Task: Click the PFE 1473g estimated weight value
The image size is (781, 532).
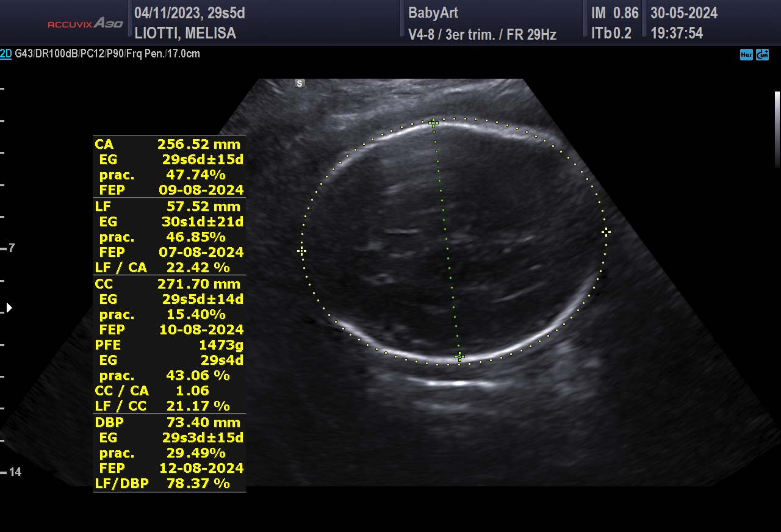Action: pyautogui.click(x=217, y=345)
